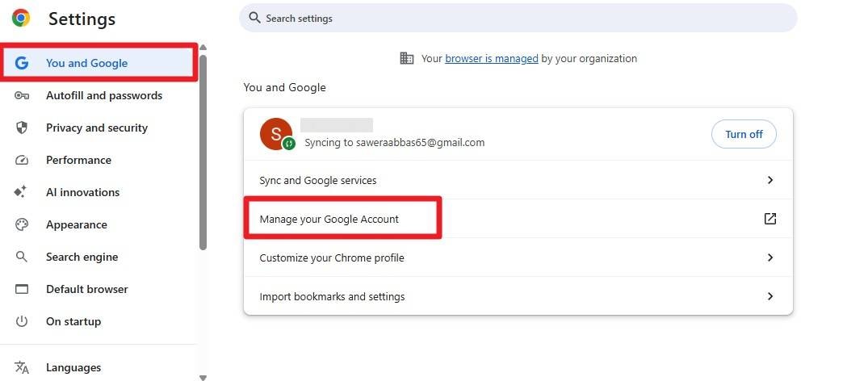The width and height of the screenshot is (868, 381).
Task: Click the Performance gauge icon
Action: click(22, 160)
